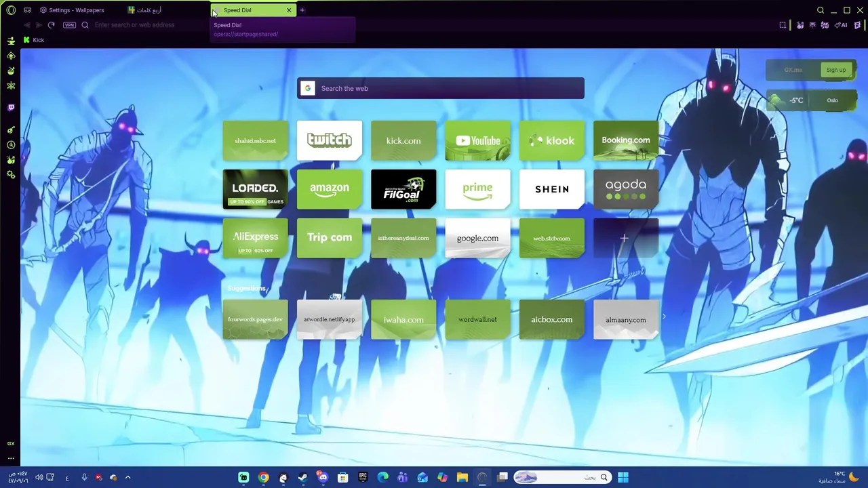Open the Booking.com speed dial tile
Screen dimensions: 868x488
[626, 141]
